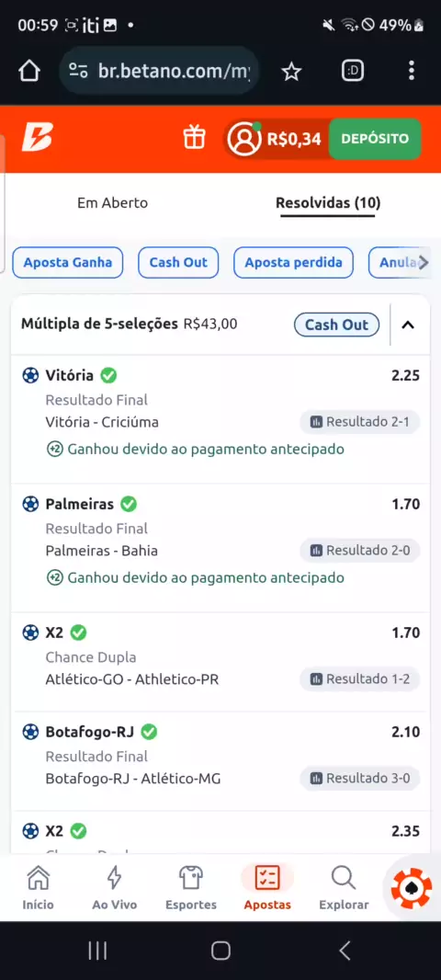This screenshot has width=441, height=980.
Task: Switch to the Em Aberto tab
Action: 112,203
